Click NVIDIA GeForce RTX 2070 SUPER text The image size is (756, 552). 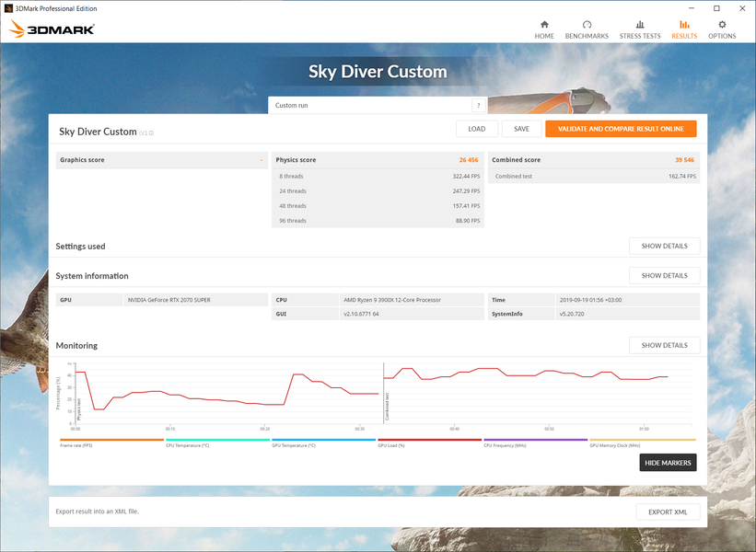pos(169,300)
